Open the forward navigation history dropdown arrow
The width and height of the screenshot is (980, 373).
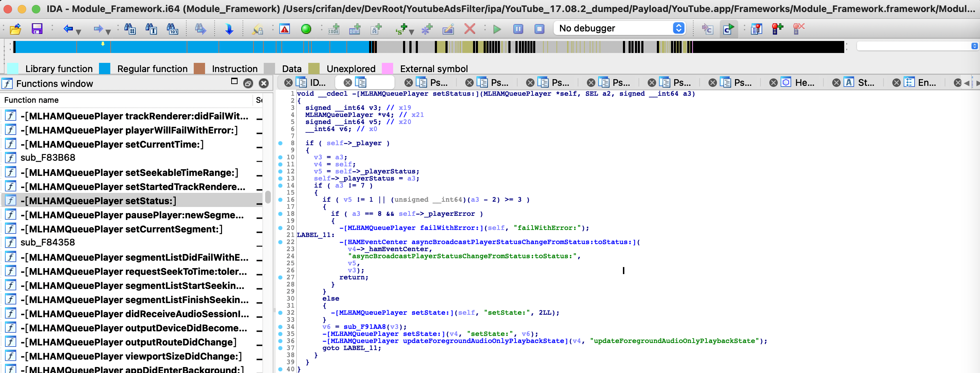(x=108, y=32)
